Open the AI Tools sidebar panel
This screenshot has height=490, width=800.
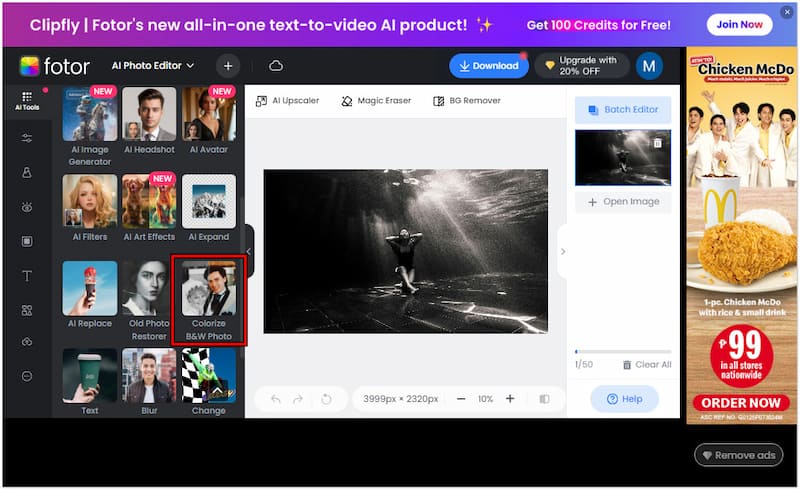(27, 101)
